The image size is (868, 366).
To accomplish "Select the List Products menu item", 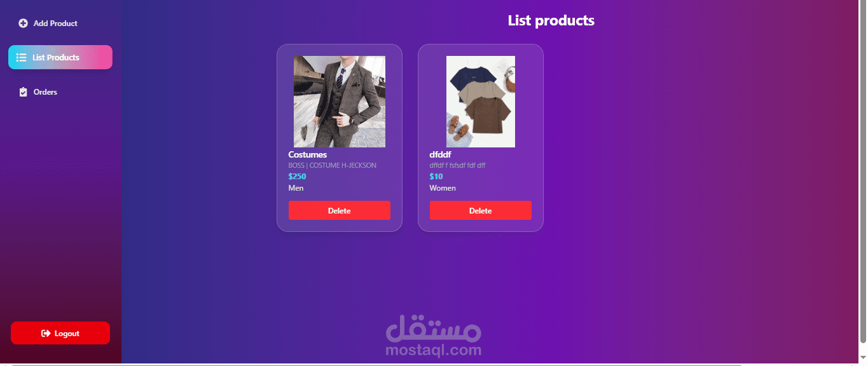I will [60, 57].
